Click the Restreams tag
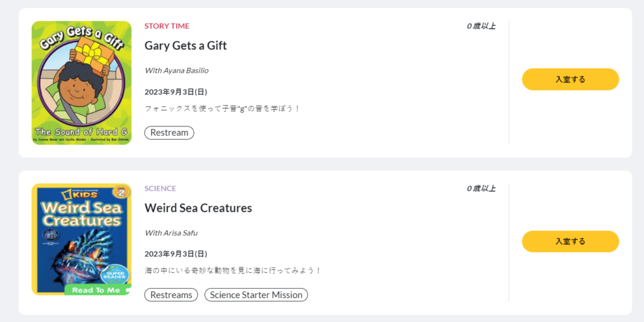The width and height of the screenshot is (644, 322). 171,295
